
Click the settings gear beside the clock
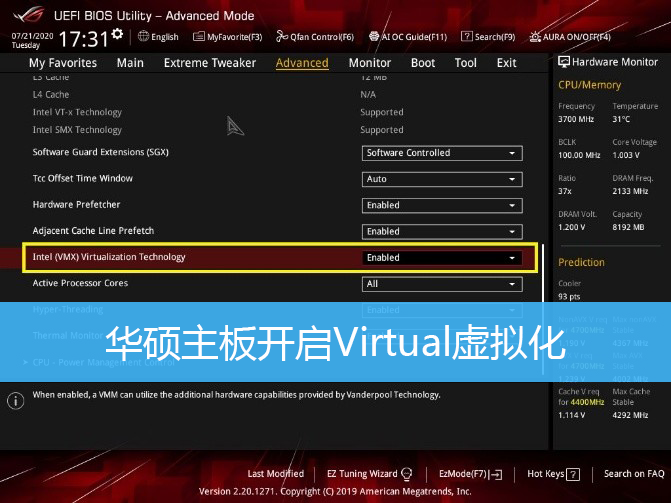[118, 35]
